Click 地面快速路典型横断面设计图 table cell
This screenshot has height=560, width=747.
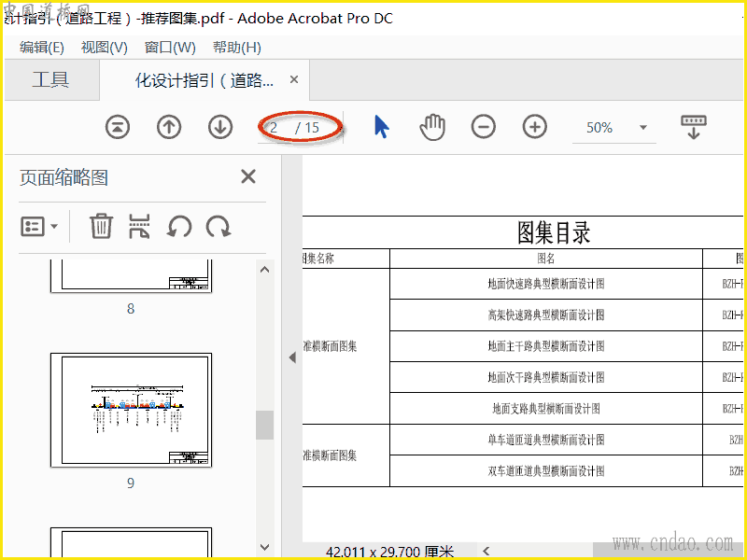coord(546,284)
